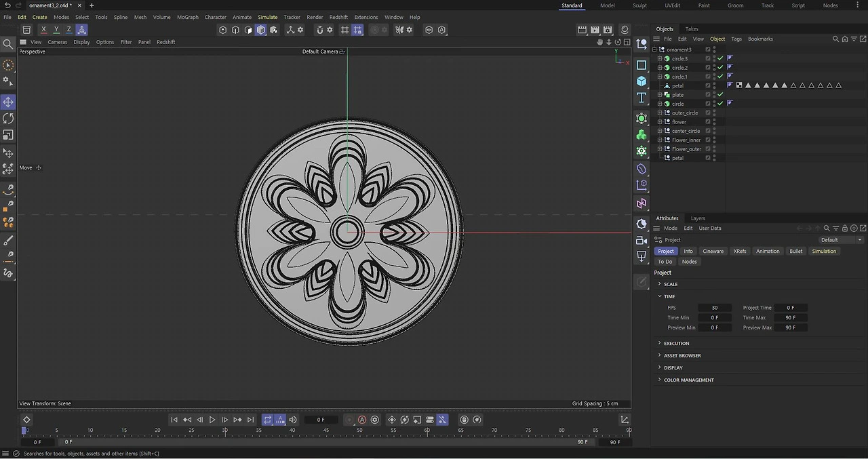Open the Default layout dropdown in Attributes
The image size is (868, 459).
[841, 240]
